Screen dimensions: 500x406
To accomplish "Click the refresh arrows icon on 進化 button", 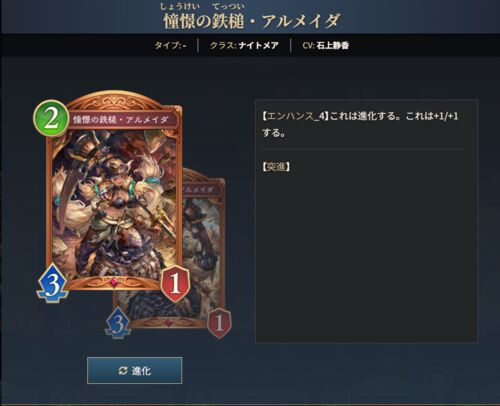I will coord(123,370).
